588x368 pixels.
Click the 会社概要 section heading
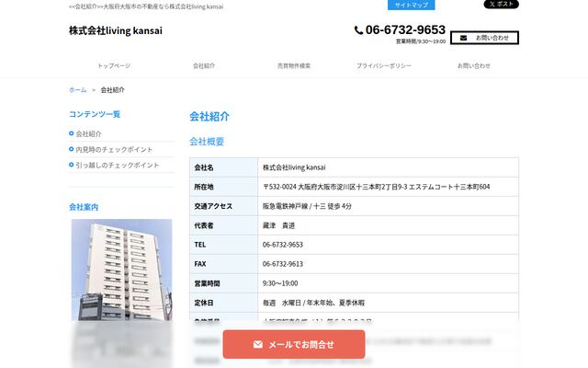(x=207, y=142)
